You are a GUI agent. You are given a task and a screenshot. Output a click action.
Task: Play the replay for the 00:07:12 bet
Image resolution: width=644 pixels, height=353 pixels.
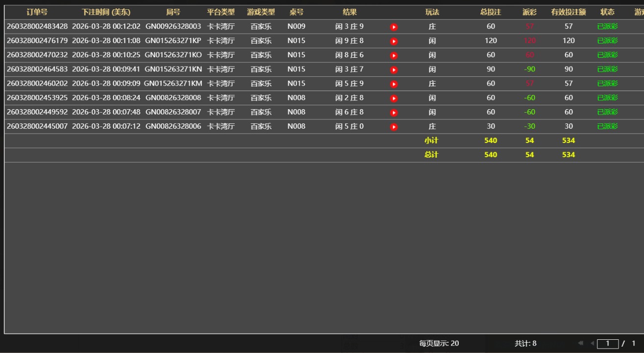pyautogui.click(x=394, y=126)
